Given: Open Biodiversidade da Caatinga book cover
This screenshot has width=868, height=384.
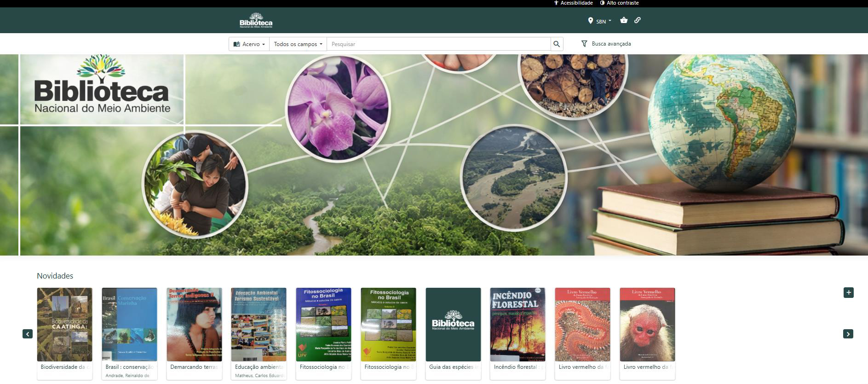Looking at the screenshot, I should (x=64, y=325).
